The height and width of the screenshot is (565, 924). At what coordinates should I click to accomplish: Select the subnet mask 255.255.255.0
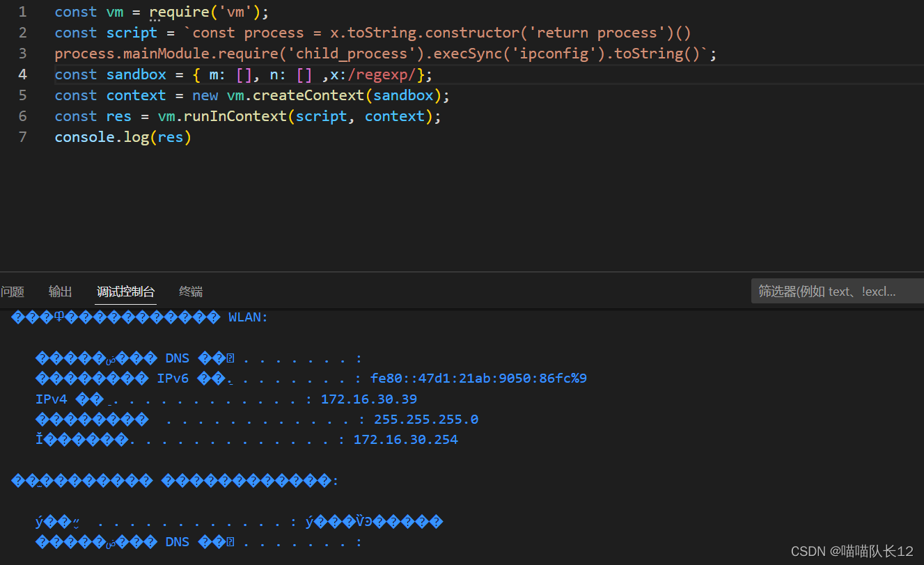(x=425, y=419)
